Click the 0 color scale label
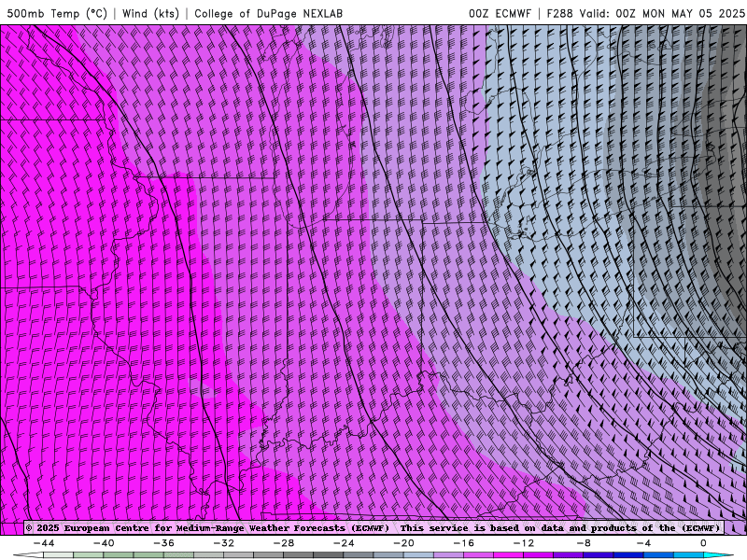This screenshot has height=560, width=747. coord(703,543)
